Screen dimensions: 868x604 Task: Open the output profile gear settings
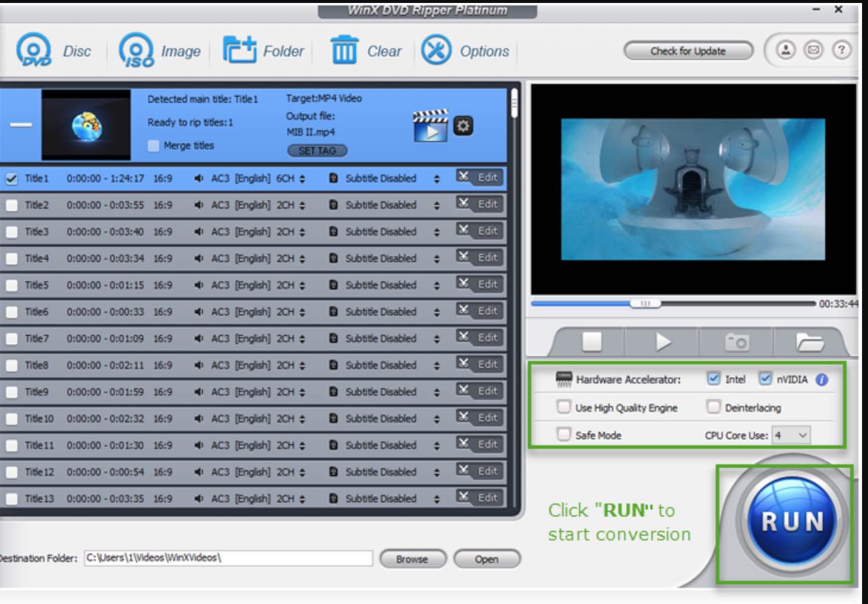(x=463, y=126)
